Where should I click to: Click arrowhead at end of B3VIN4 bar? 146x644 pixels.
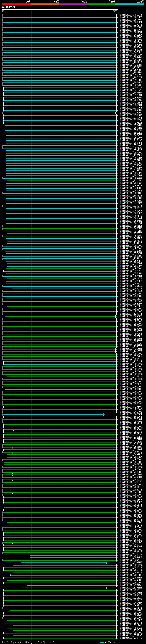pos(106,588)
